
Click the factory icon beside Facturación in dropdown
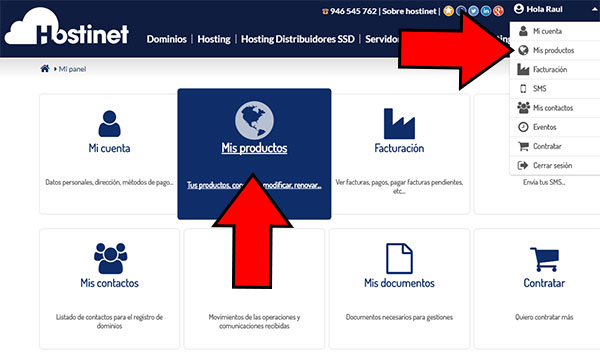tap(523, 69)
